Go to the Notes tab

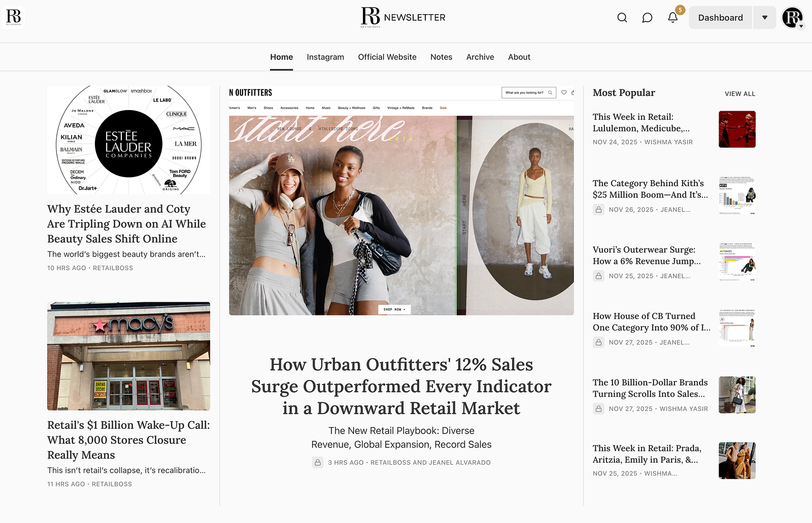pos(442,57)
